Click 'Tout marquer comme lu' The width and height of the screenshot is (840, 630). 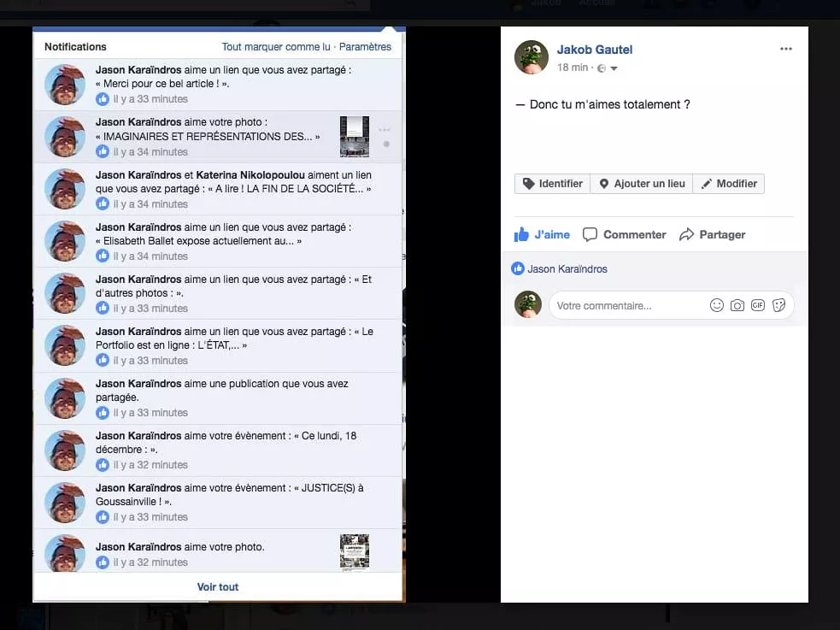(x=276, y=47)
